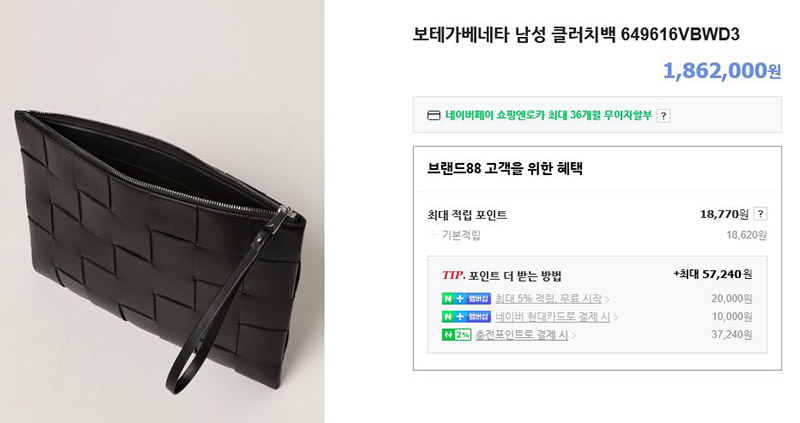The width and height of the screenshot is (800, 423).
Task: Click the help icon next to 18,770원 points
Action: 760,214
